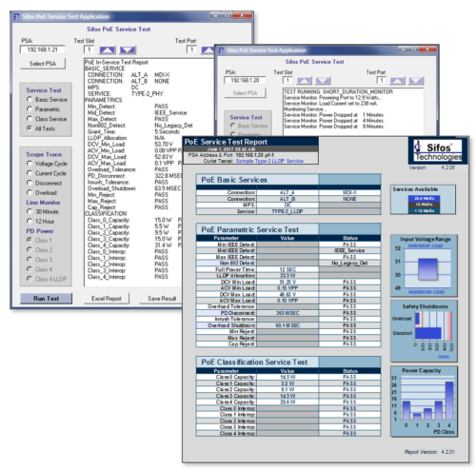Screen dimensions: 476x470
Task: Decrease Test Slot with down arrow in back window
Action: tap(128, 49)
